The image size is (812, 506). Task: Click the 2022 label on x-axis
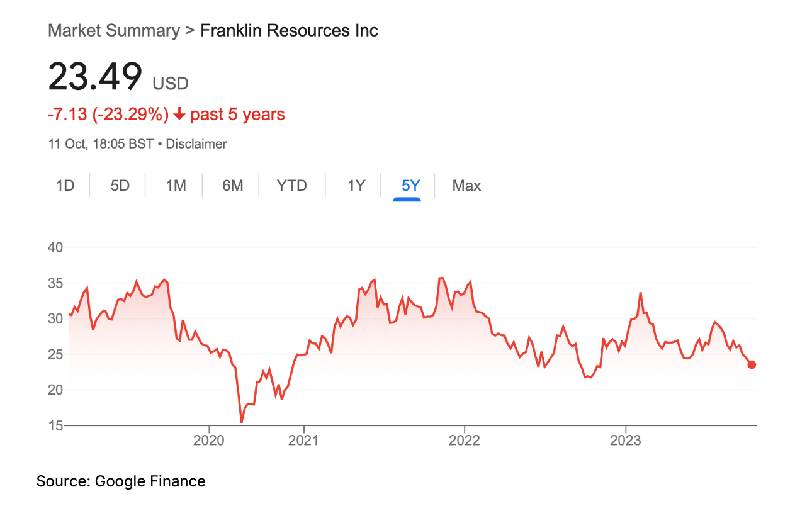(465, 440)
